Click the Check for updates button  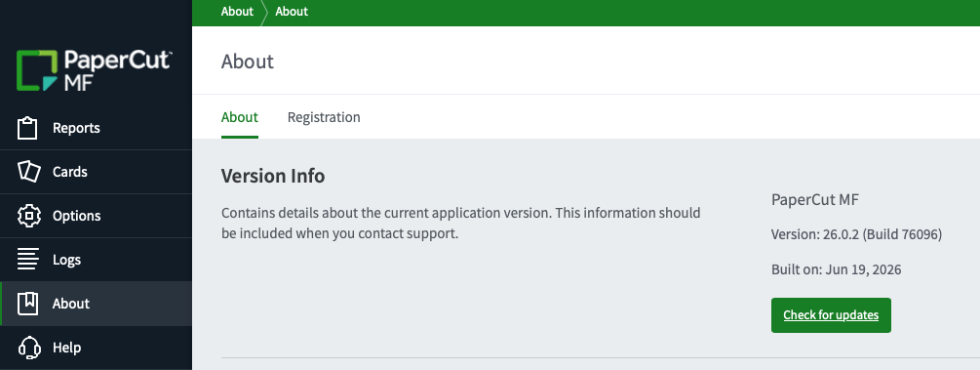(x=831, y=315)
